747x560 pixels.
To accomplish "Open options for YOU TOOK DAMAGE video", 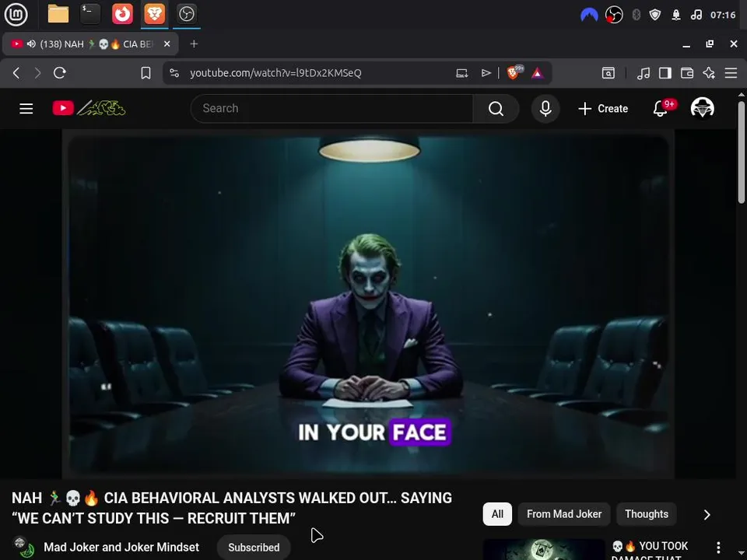I will point(718,548).
